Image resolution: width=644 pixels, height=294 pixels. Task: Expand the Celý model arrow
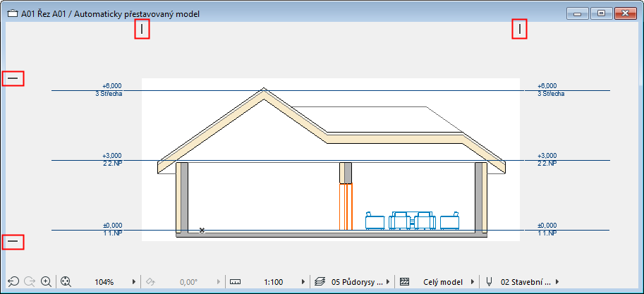pos(473,282)
